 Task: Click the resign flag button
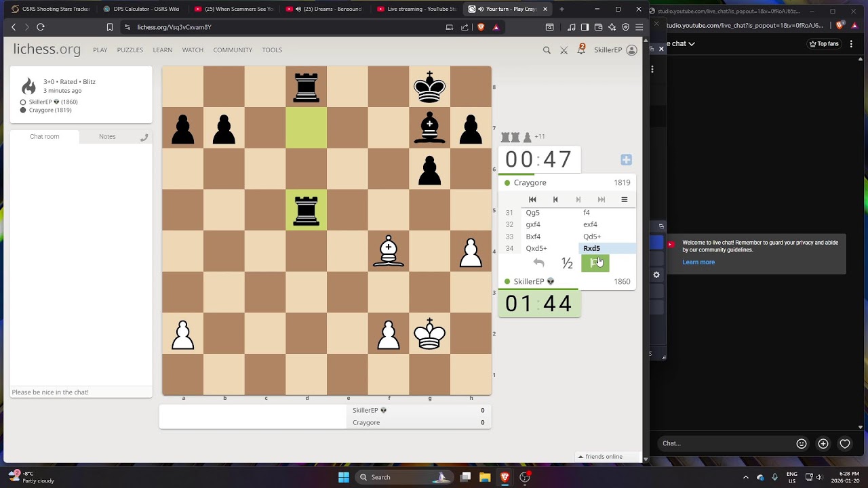click(595, 263)
